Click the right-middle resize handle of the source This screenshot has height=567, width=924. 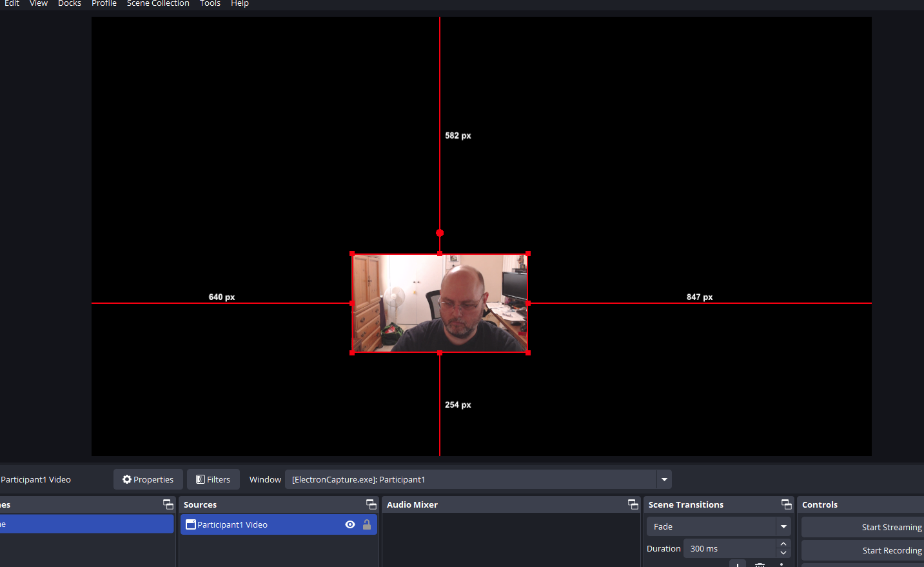[528, 303]
